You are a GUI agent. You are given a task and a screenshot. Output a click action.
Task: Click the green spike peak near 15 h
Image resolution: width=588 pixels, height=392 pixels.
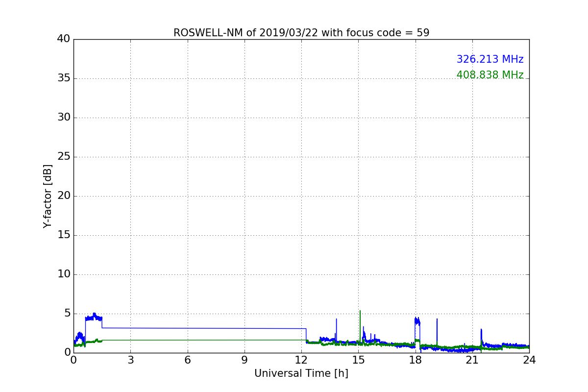360,311
